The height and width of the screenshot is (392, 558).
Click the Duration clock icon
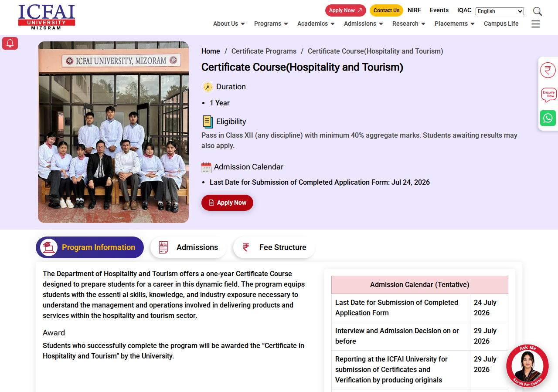tap(208, 87)
